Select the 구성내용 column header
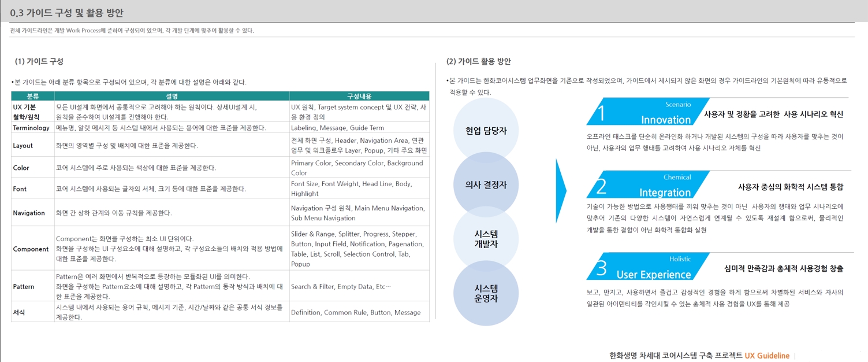This screenshot has height=362, width=868. click(359, 96)
